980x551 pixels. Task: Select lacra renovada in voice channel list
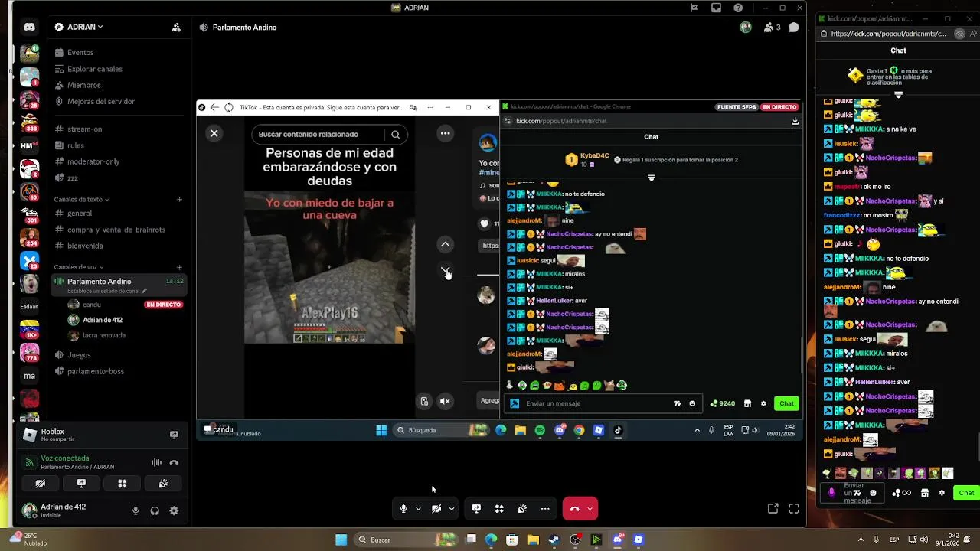click(x=104, y=335)
